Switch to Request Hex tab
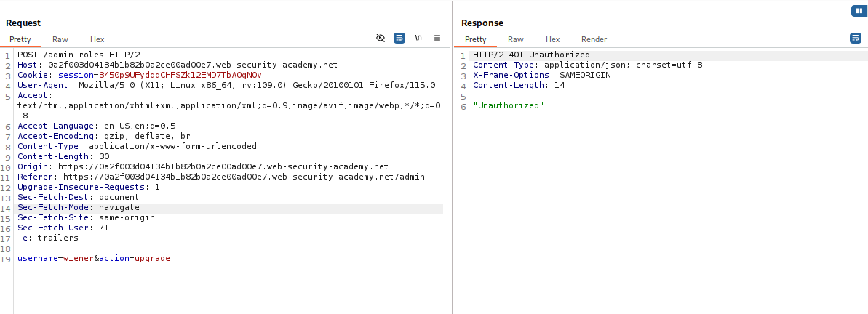868x314 pixels. click(97, 39)
